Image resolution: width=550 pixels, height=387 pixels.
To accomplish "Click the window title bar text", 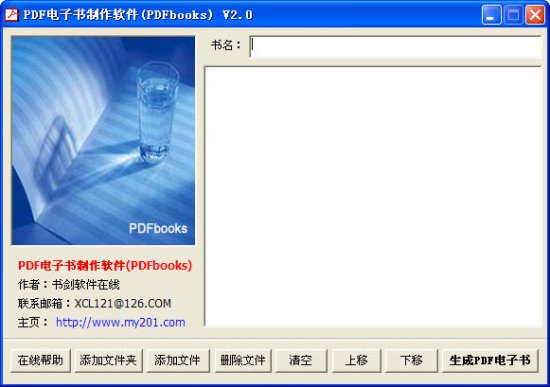I will coord(138,15).
